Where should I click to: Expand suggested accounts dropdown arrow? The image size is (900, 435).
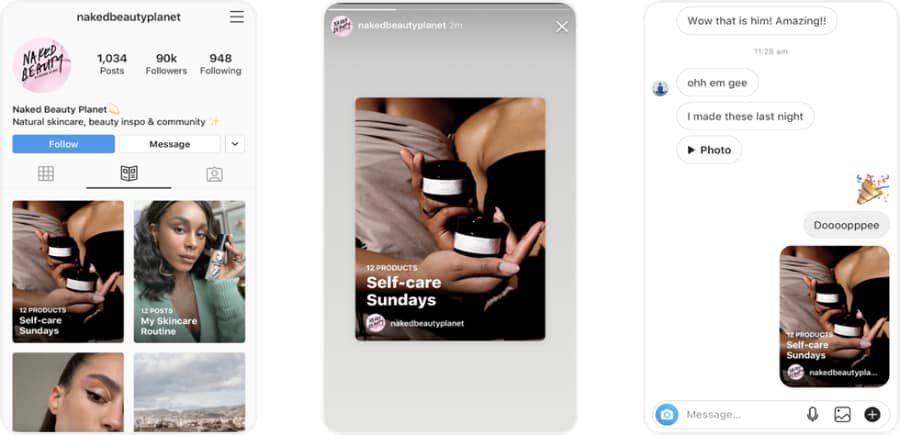[x=235, y=144]
